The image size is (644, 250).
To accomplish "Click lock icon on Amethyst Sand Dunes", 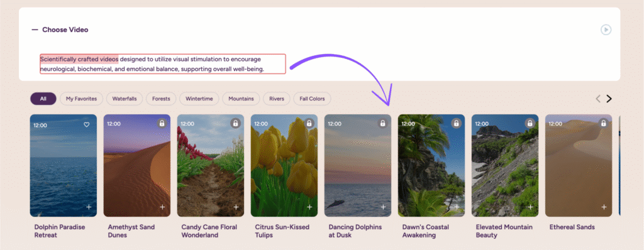I will [162, 123].
